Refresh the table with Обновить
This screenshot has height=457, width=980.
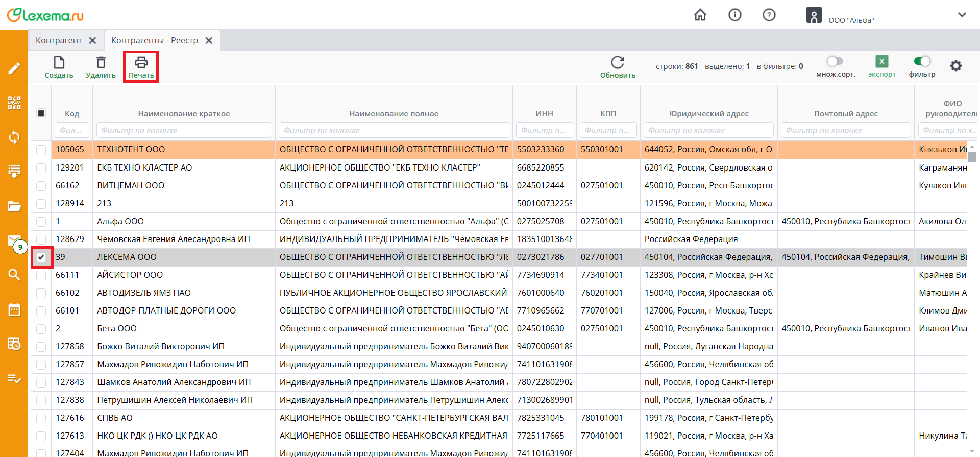coord(618,63)
